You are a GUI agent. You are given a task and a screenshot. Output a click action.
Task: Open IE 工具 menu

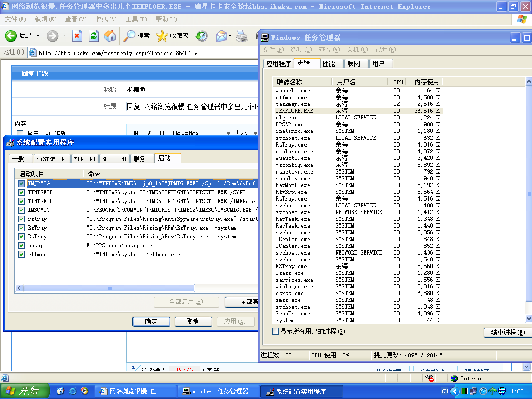(136, 19)
